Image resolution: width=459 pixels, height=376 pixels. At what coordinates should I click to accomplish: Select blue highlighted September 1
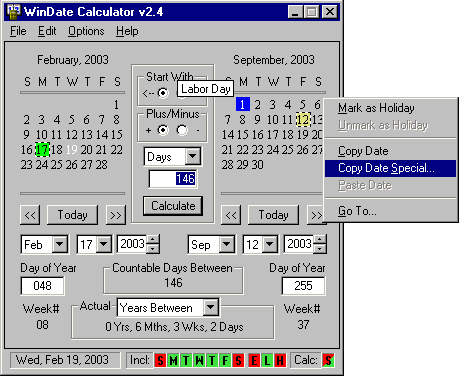click(x=243, y=104)
